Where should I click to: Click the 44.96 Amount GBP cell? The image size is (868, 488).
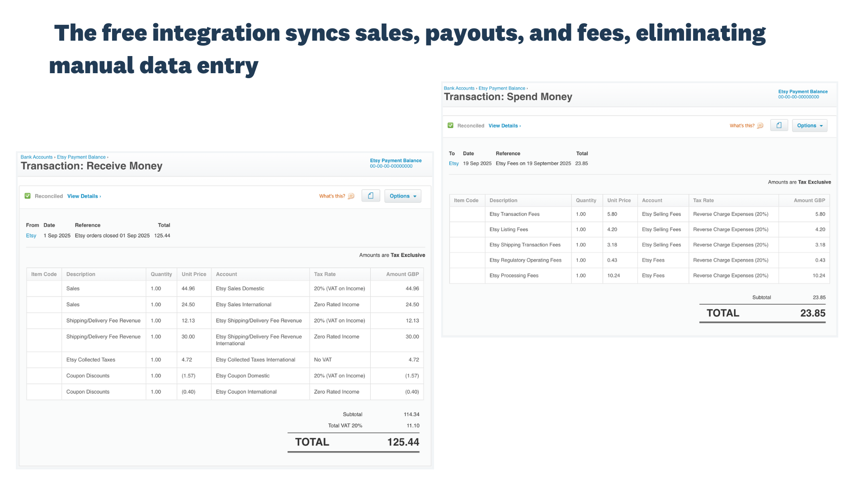(x=396, y=288)
